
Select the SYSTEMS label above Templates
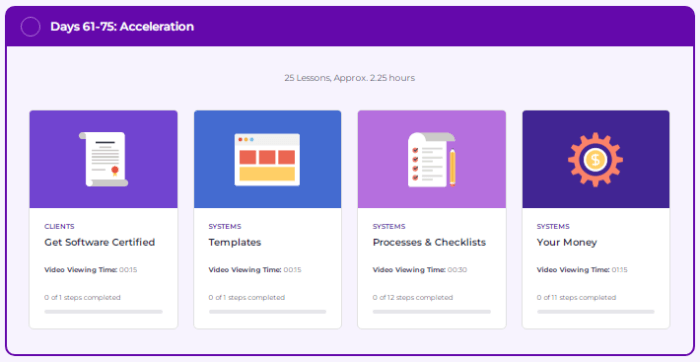point(225,227)
